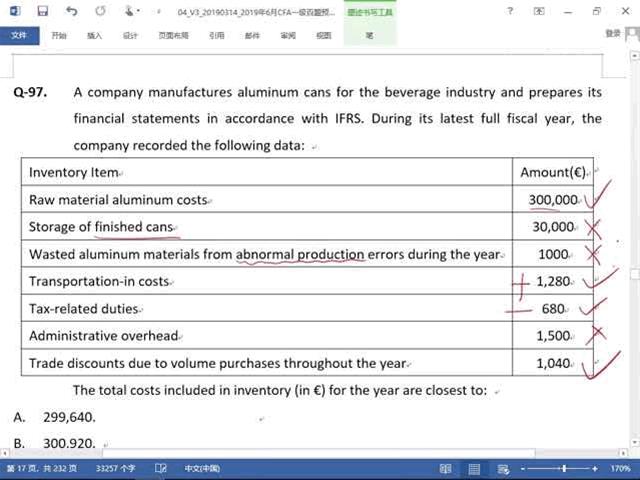Click vertical scrollbar down arrow
Viewport: 640px width, 480px height.
click(635, 442)
